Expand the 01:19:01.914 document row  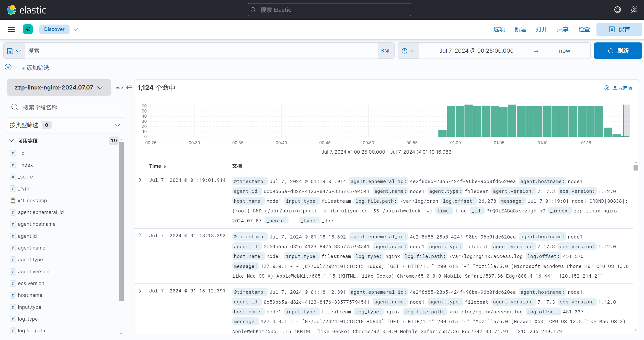(x=140, y=180)
